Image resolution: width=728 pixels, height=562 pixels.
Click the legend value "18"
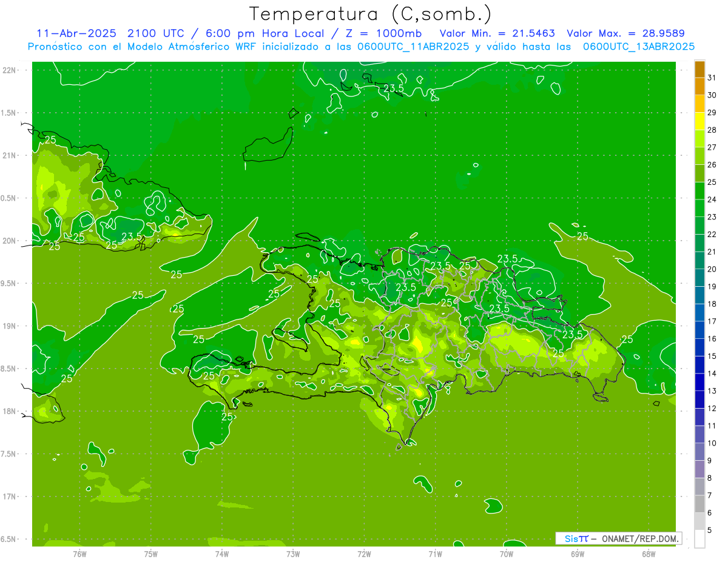712,304
